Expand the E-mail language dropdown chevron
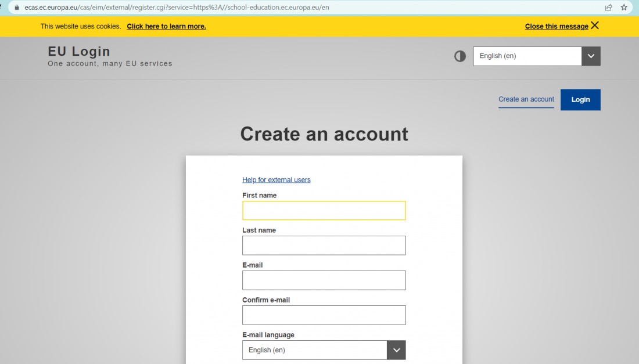639x364 pixels. [x=396, y=350]
